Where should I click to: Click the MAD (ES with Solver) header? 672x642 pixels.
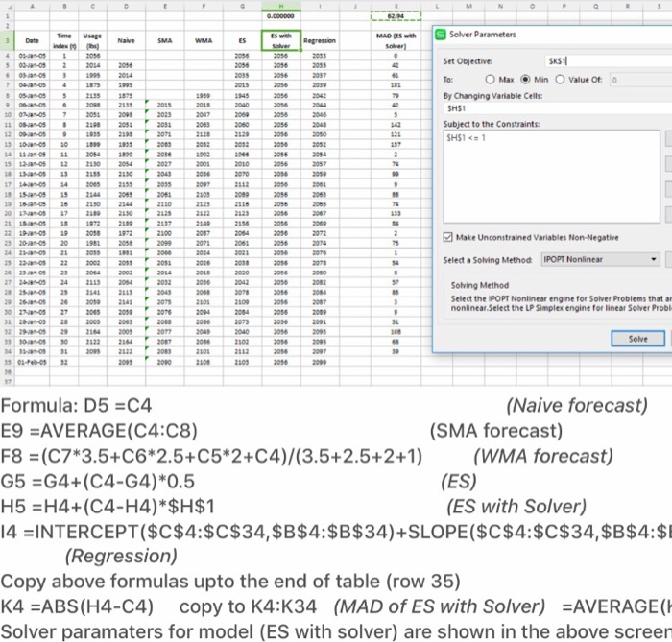(396, 40)
